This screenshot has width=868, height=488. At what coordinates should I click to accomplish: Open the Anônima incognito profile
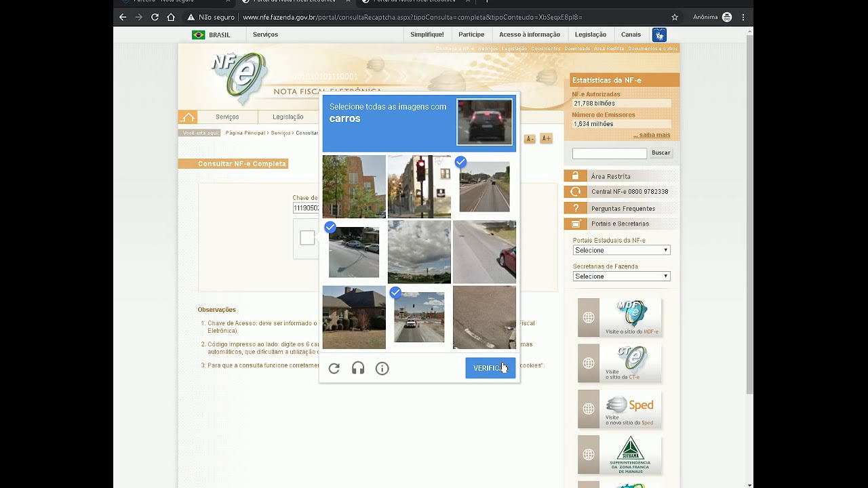(x=712, y=17)
